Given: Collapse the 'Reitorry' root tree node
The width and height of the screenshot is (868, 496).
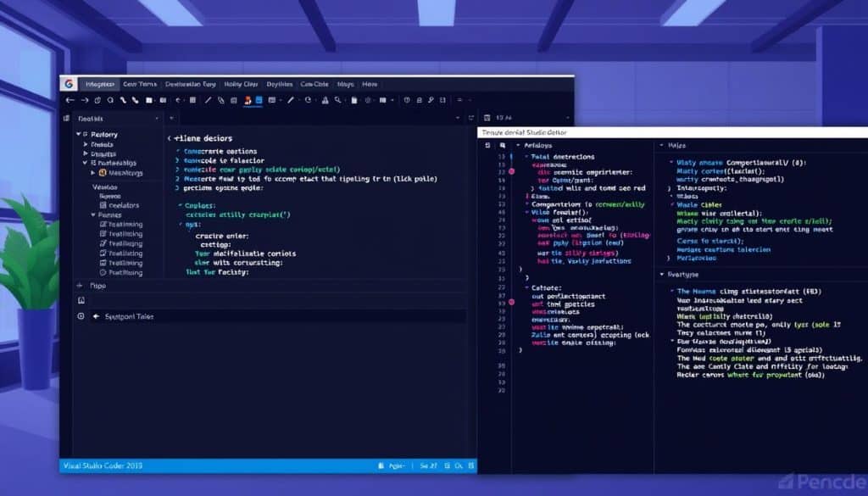Looking at the screenshot, I should coord(78,134).
